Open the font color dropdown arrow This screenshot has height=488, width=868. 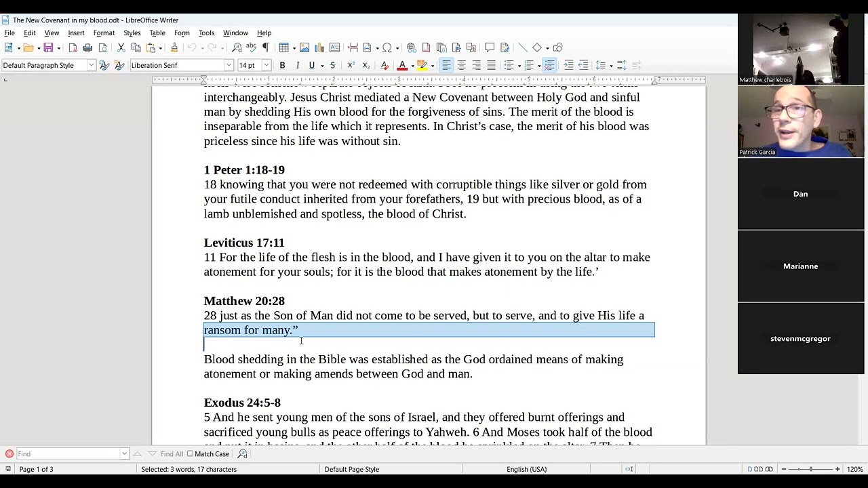[x=412, y=66]
